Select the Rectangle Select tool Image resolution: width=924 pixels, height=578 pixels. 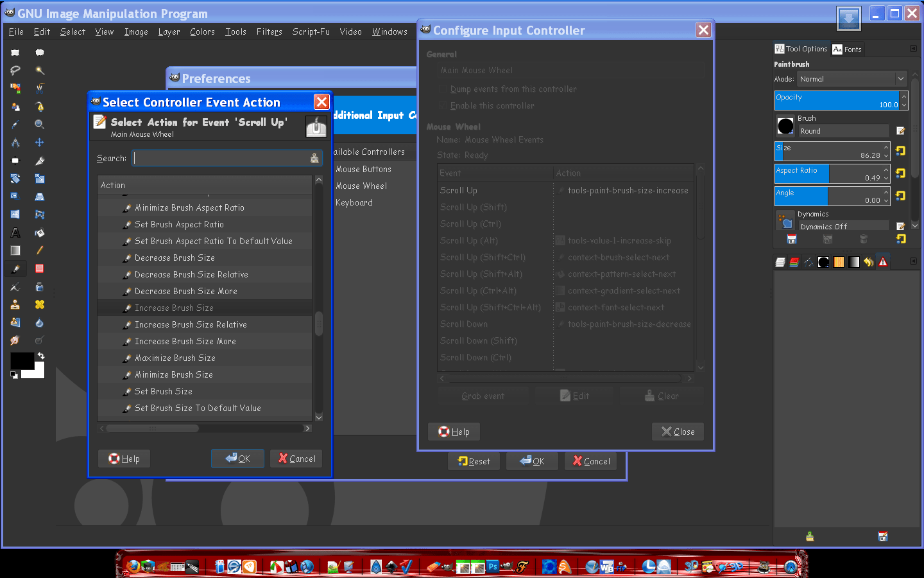(15, 53)
